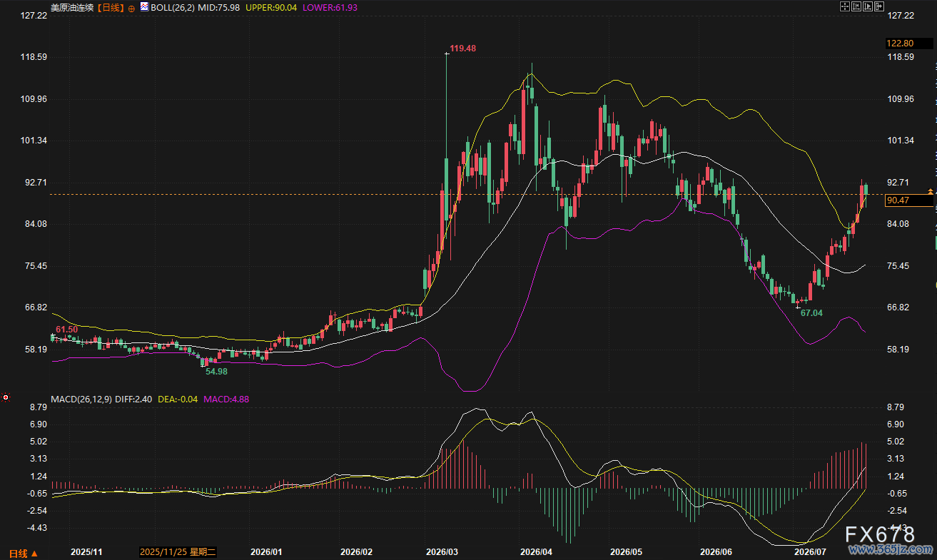Screen dimensions: 937x560
Task: Click the 2026/03 date on time axis
Action: pos(442,552)
